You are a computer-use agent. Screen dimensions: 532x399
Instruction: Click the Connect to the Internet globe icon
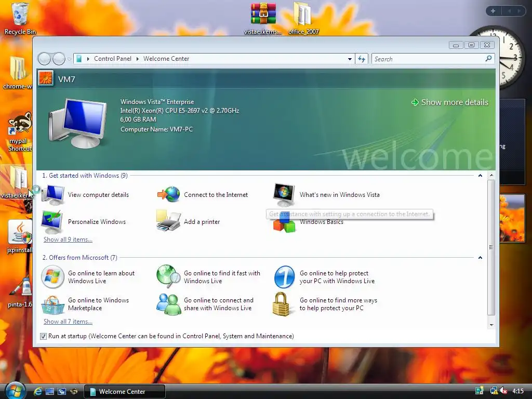point(169,195)
